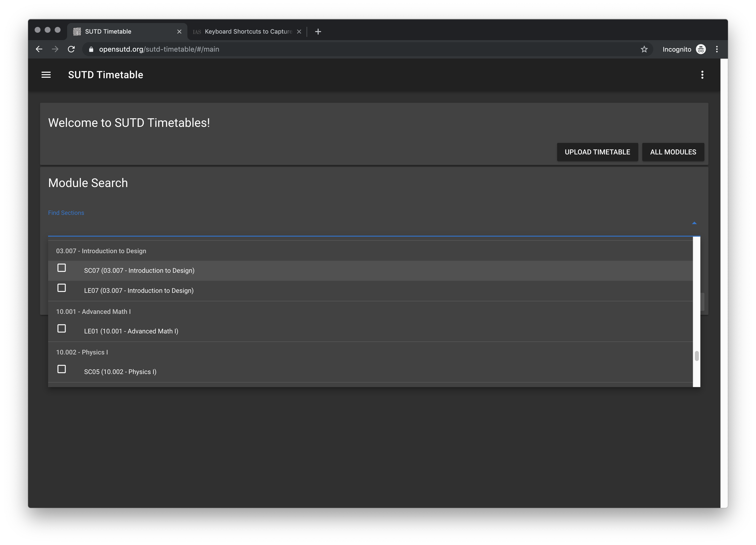The height and width of the screenshot is (545, 756).
Task: Open the app's three-dot overflow menu
Action: pyautogui.click(x=702, y=75)
